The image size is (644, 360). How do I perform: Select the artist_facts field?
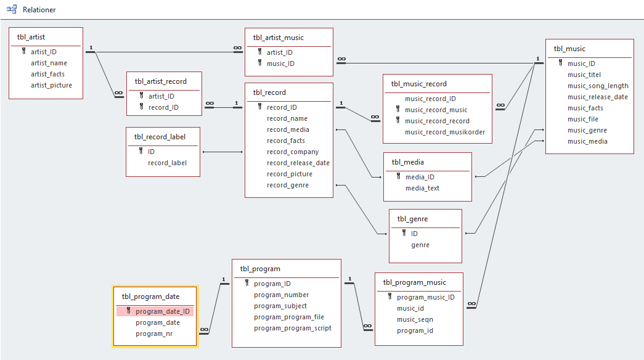tap(47, 74)
